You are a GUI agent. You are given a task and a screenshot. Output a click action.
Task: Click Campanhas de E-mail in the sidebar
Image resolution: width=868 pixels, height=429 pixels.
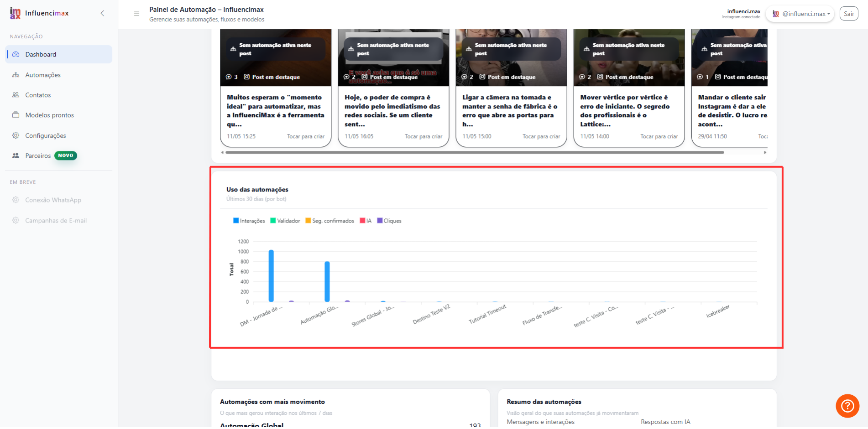(x=56, y=220)
